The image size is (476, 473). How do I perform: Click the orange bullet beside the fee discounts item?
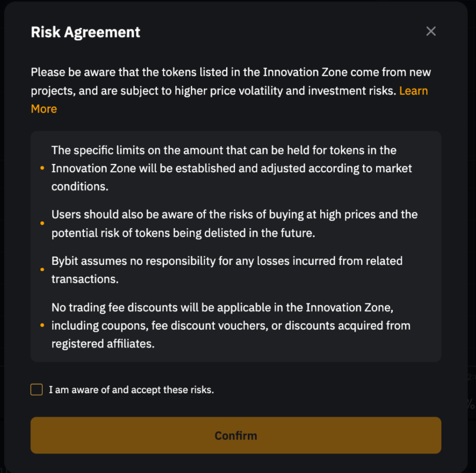42,325
